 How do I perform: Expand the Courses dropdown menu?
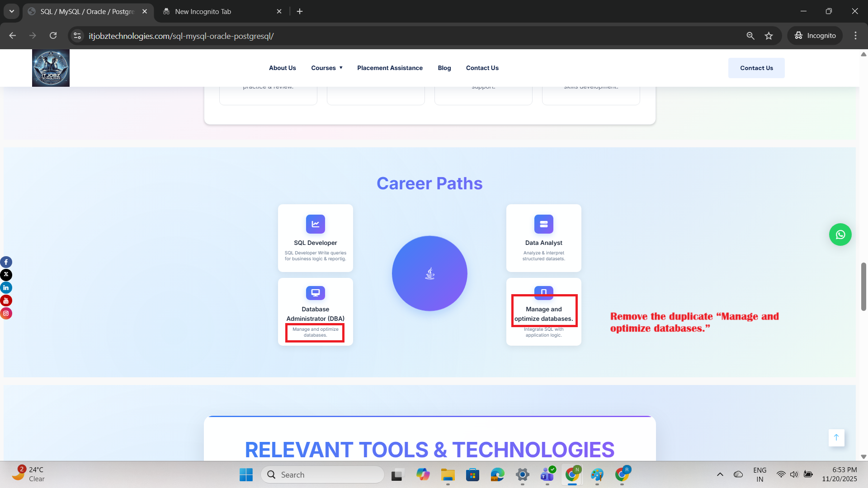(326, 68)
